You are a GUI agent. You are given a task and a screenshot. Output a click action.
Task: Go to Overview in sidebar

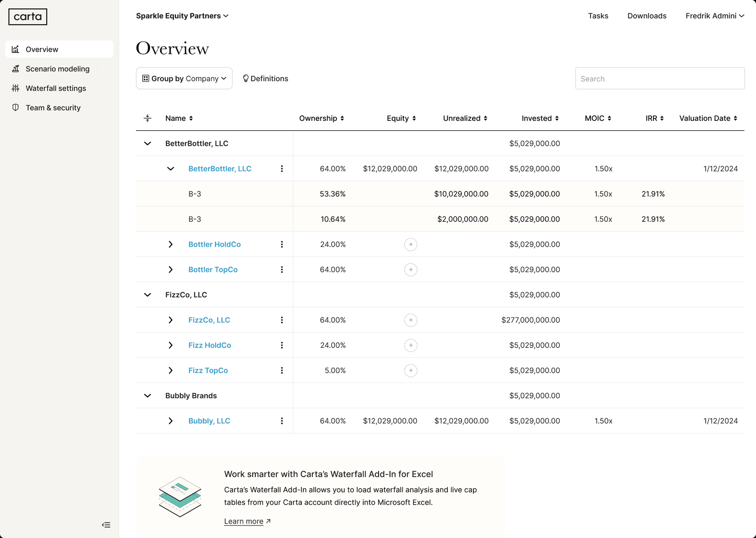(59, 49)
